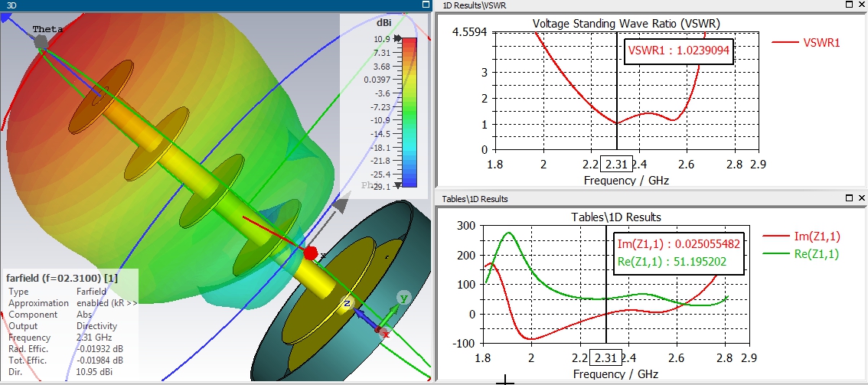
Task: Click the 300 y-axis label in impedance plot
Action: [x=465, y=226]
